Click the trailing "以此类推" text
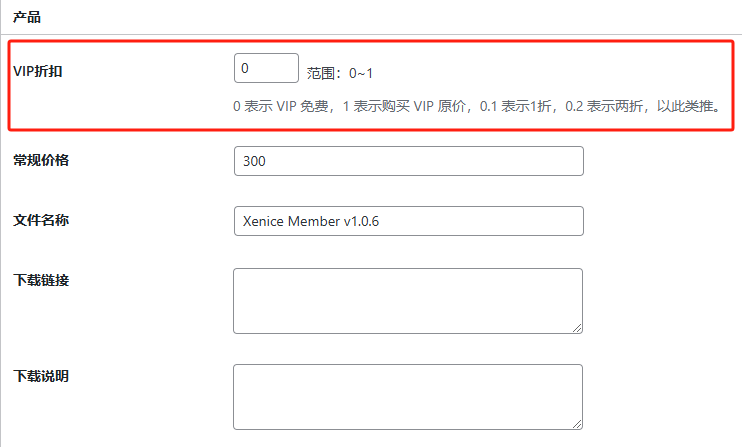The image size is (742, 447). click(687, 105)
